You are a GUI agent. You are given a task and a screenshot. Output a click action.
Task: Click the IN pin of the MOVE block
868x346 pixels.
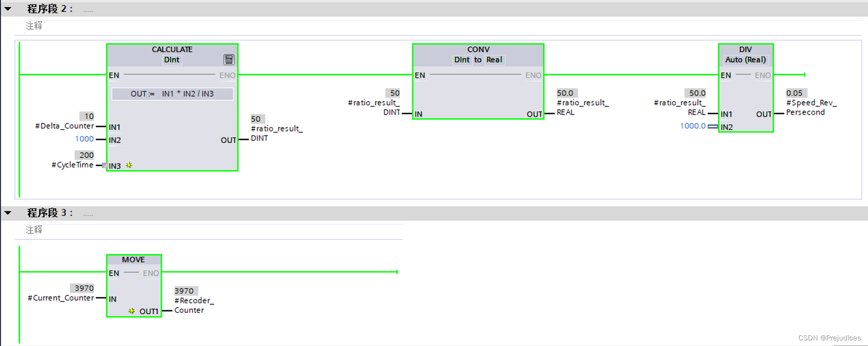112,299
